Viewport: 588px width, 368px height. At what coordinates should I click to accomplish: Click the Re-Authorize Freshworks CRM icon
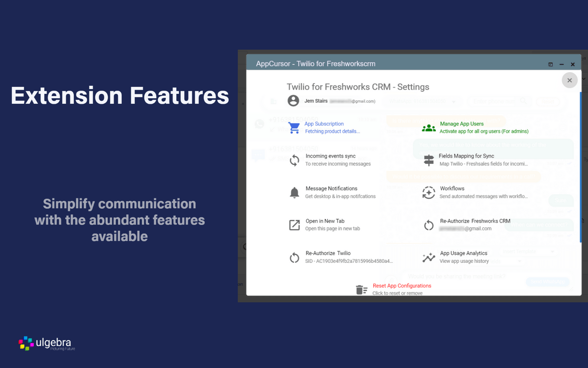(428, 225)
